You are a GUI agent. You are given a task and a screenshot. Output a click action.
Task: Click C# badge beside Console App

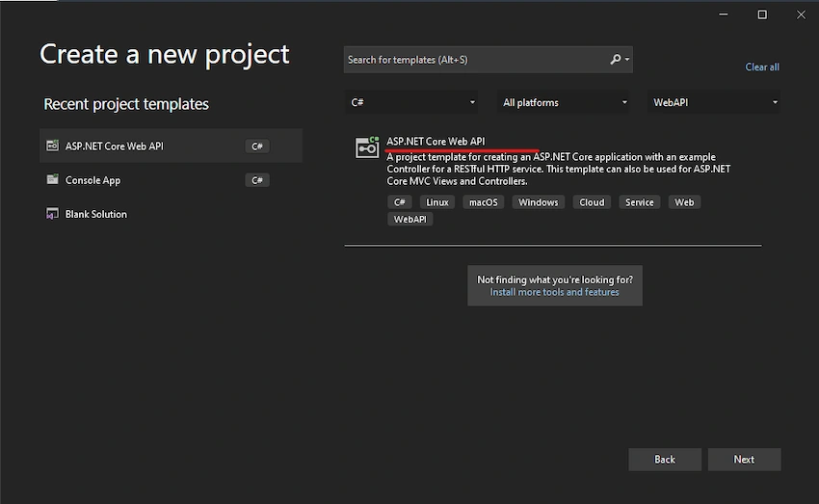tap(257, 180)
